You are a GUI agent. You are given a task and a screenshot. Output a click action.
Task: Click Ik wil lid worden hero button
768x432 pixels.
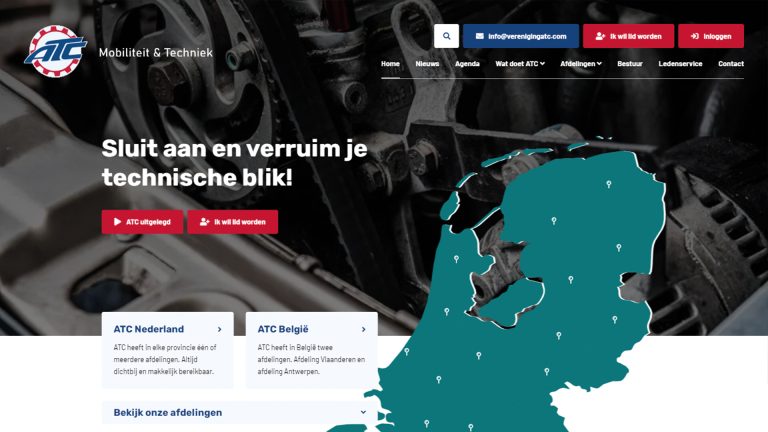coord(233,222)
